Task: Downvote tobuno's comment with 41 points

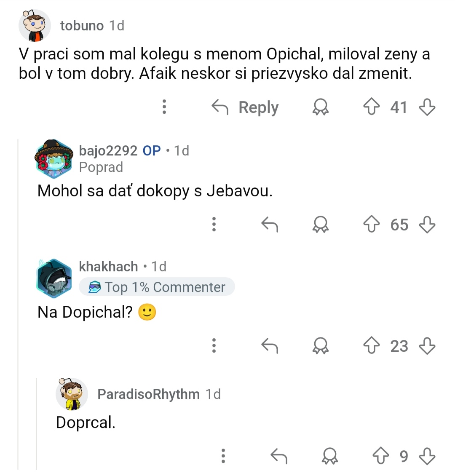Action: pos(427,107)
